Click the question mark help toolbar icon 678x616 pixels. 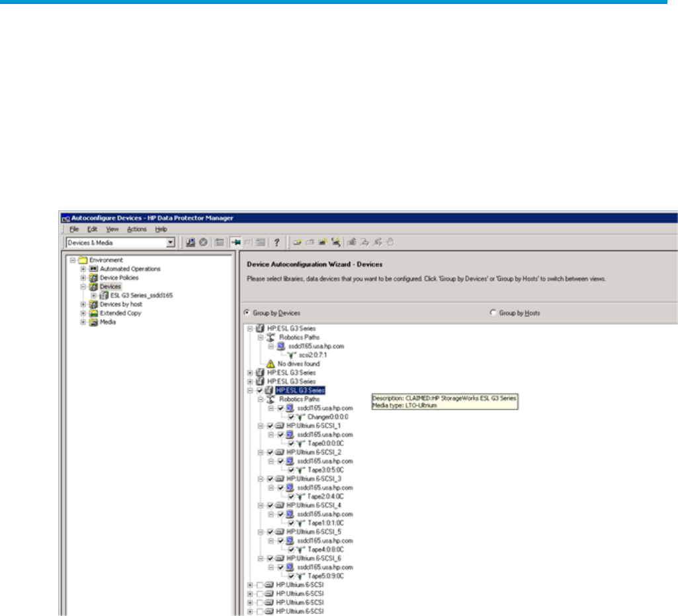(x=276, y=242)
